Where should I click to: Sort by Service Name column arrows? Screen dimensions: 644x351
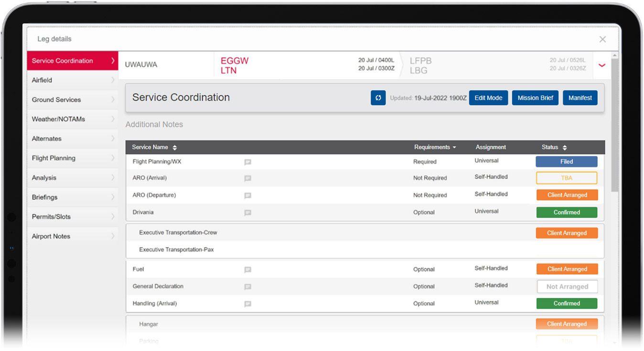click(x=174, y=148)
